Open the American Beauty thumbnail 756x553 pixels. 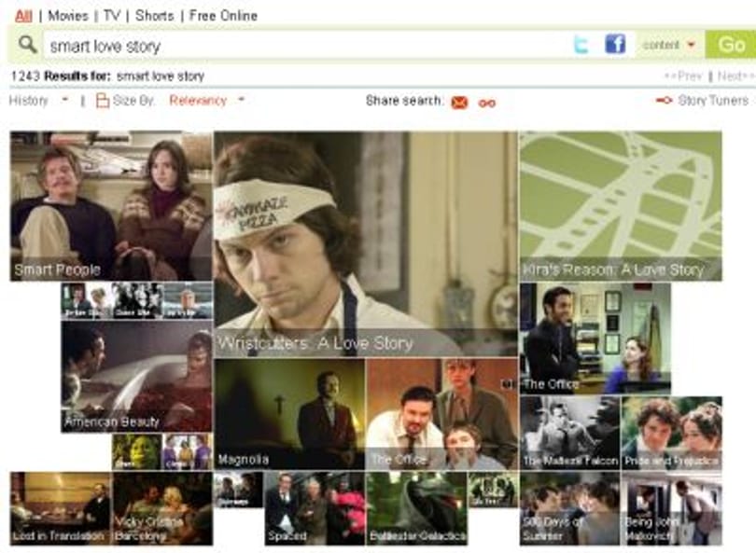(137, 376)
